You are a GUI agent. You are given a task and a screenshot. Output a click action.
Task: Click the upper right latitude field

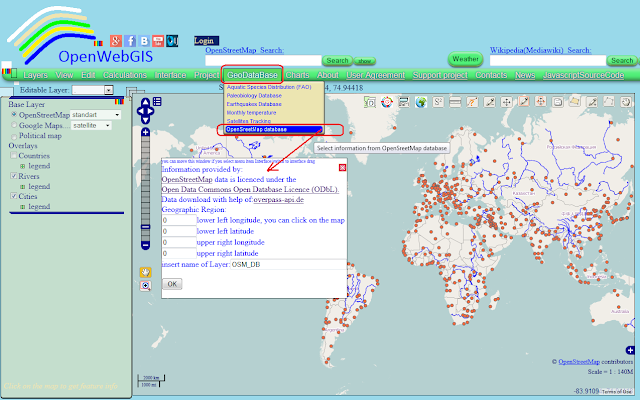pyautogui.click(x=179, y=253)
